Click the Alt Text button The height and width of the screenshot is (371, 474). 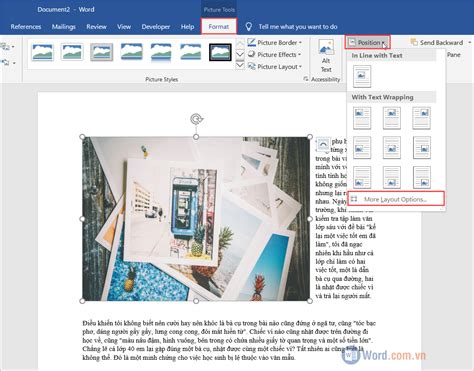click(326, 56)
